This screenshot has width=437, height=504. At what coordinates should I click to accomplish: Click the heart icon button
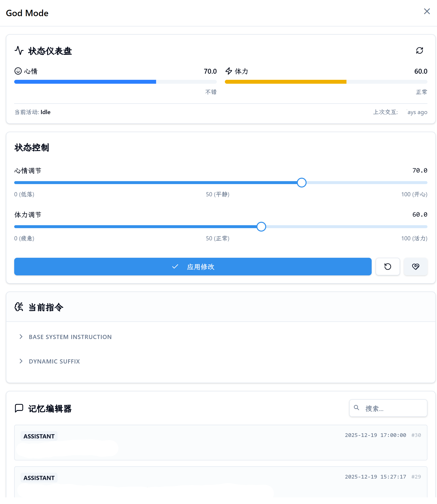point(415,267)
